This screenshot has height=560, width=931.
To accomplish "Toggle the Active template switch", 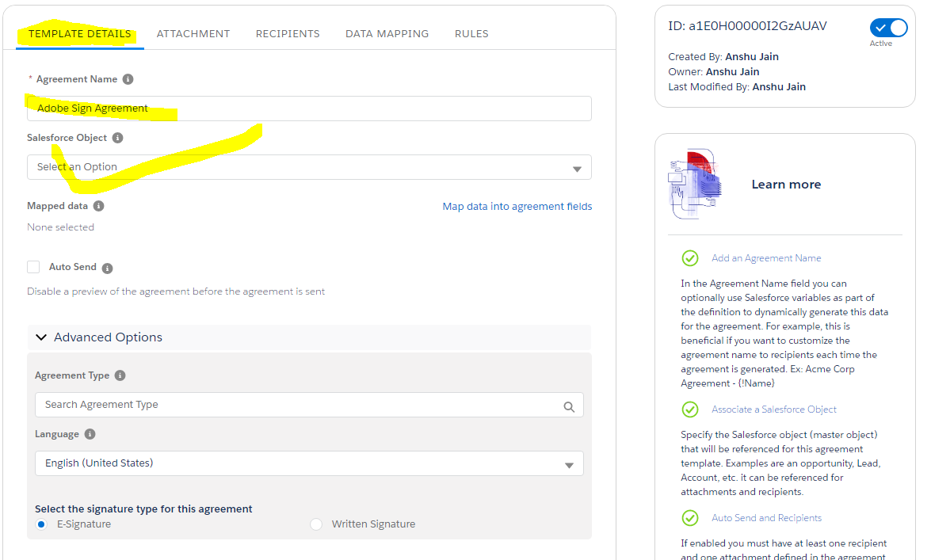I will pyautogui.click(x=889, y=28).
